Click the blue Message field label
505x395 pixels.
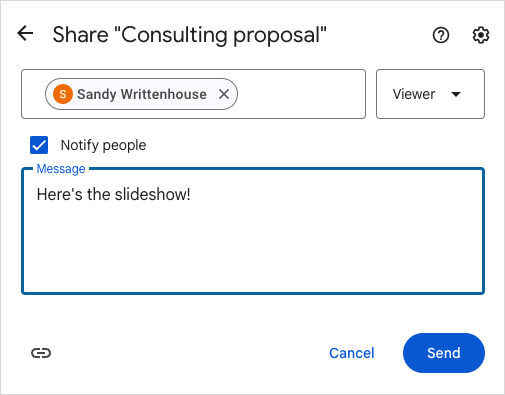coord(61,169)
